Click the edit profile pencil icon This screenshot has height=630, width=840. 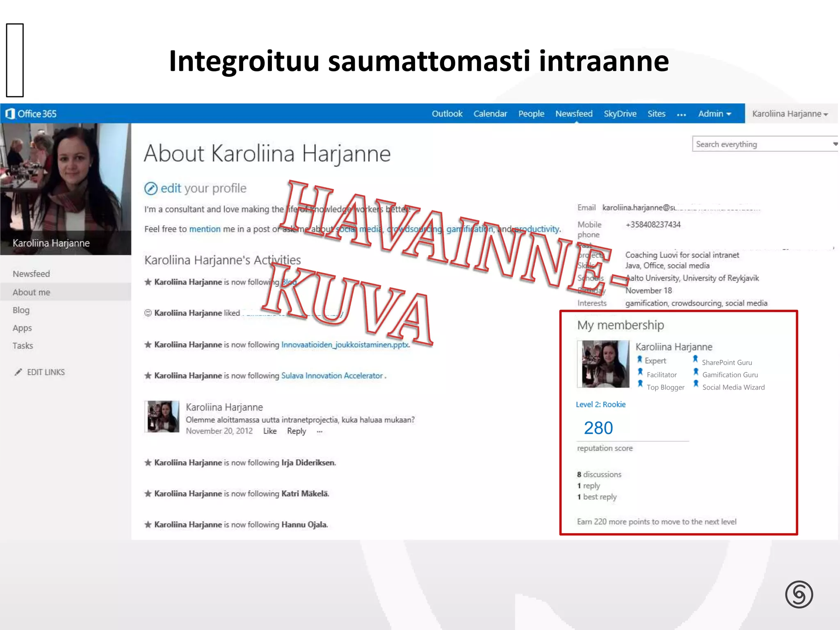point(151,188)
